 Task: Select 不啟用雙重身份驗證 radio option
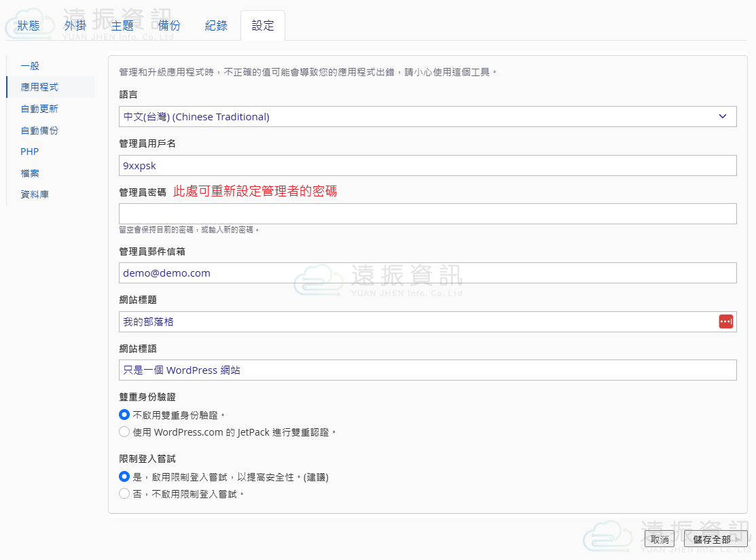click(124, 415)
